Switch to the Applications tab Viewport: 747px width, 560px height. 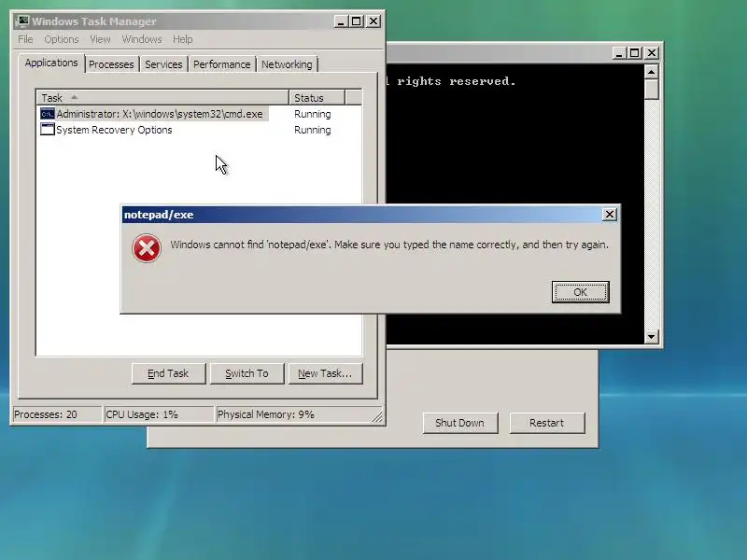click(51, 63)
